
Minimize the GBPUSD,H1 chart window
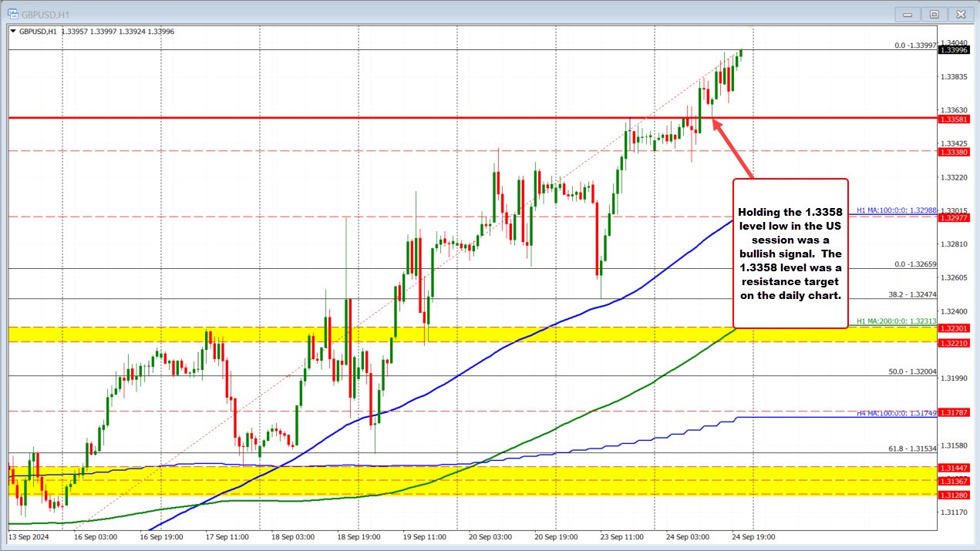click(909, 14)
